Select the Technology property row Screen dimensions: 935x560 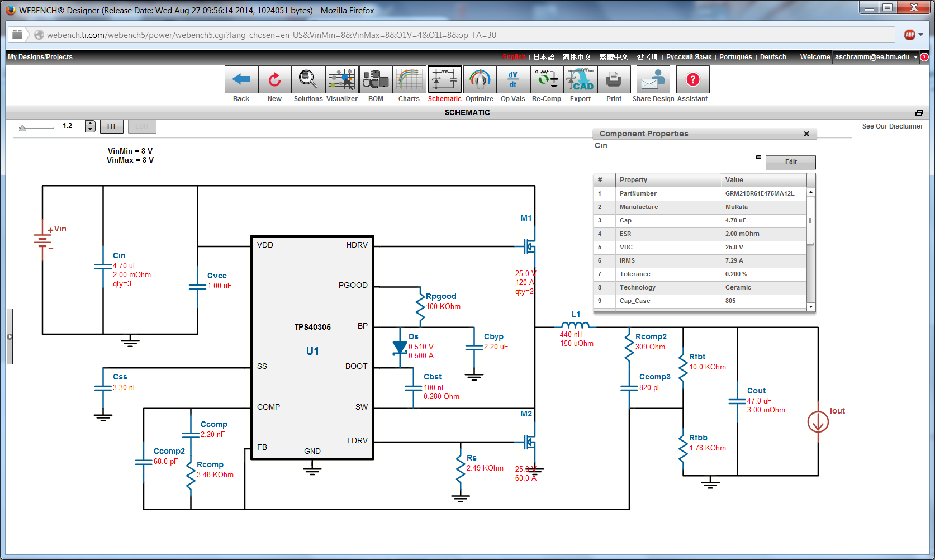click(700, 287)
